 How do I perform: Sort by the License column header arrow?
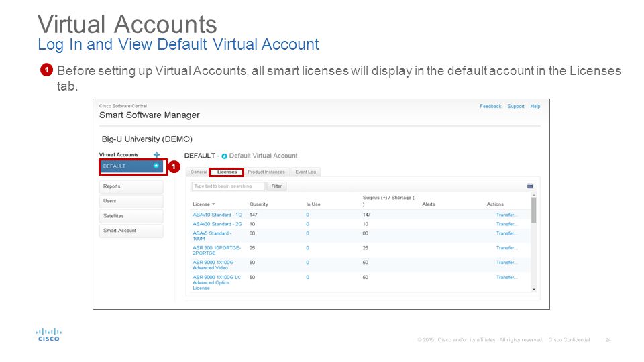213,204
